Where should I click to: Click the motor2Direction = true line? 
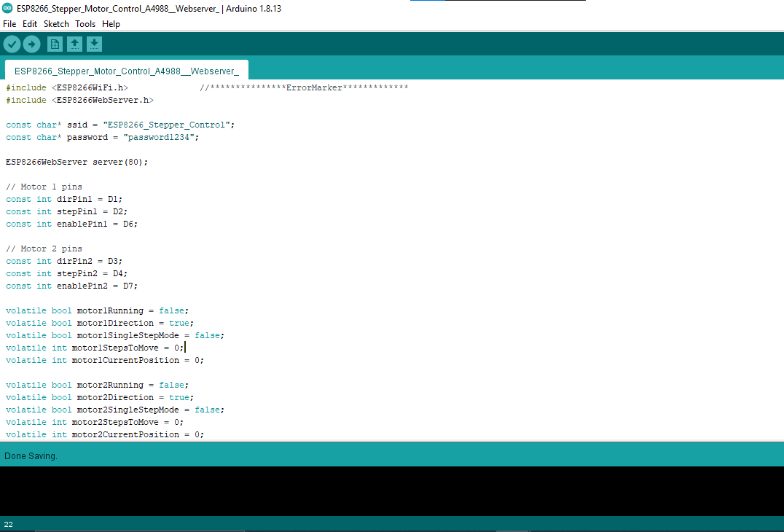click(100, 397)
